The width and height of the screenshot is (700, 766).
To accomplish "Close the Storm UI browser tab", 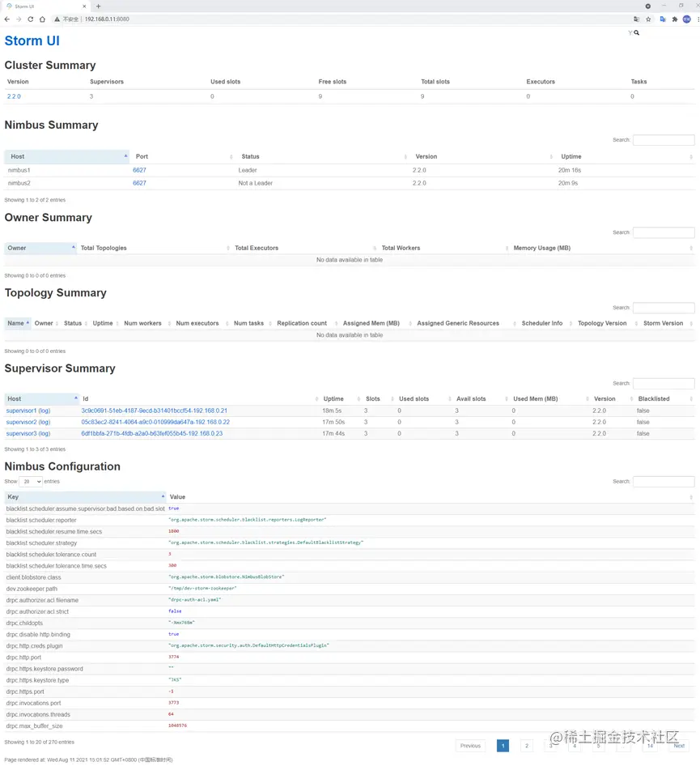I will click(84, 6).
